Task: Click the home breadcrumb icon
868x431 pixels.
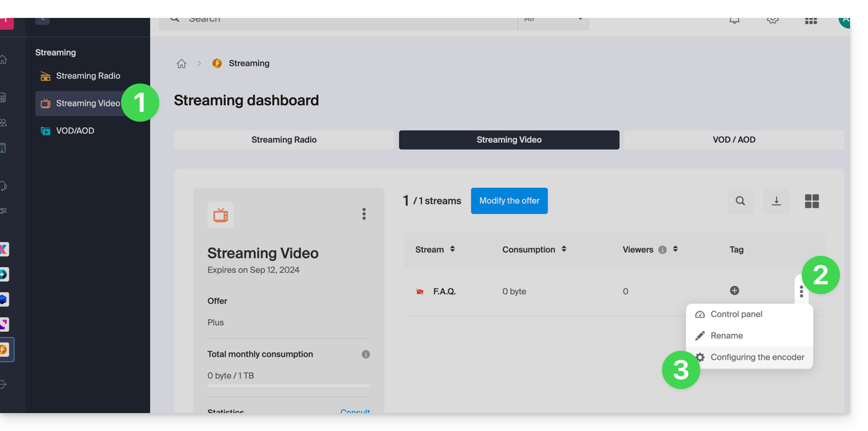Action: [181, 63]
